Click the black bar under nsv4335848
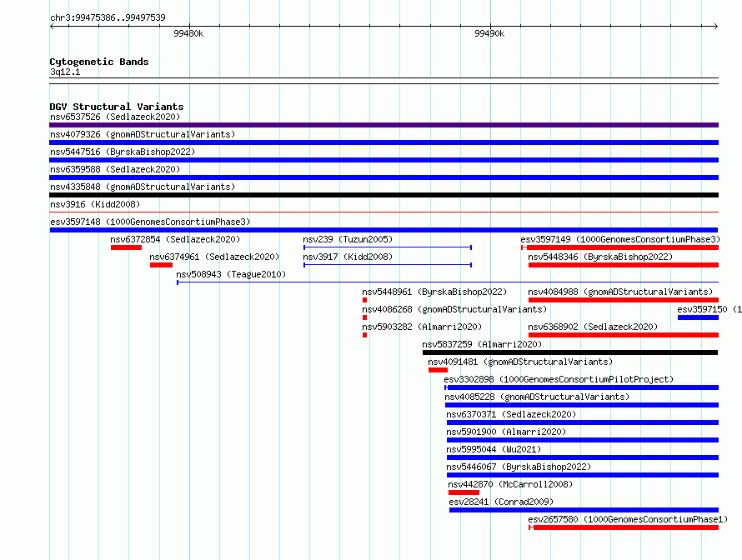Screen dimensions: 742x560 [384, 195]
